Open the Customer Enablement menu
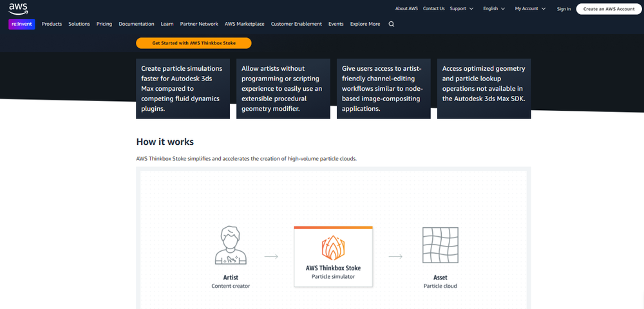 click(296, 24)
